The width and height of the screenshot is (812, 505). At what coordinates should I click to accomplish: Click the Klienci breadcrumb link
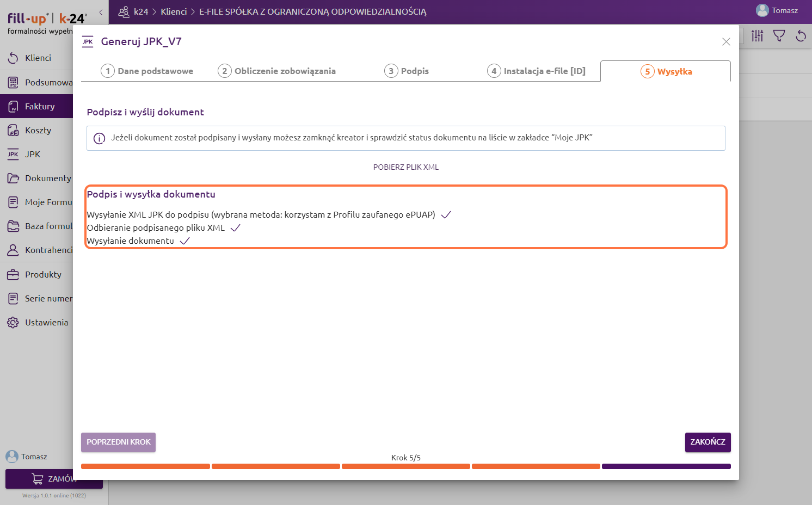point(174,12)
